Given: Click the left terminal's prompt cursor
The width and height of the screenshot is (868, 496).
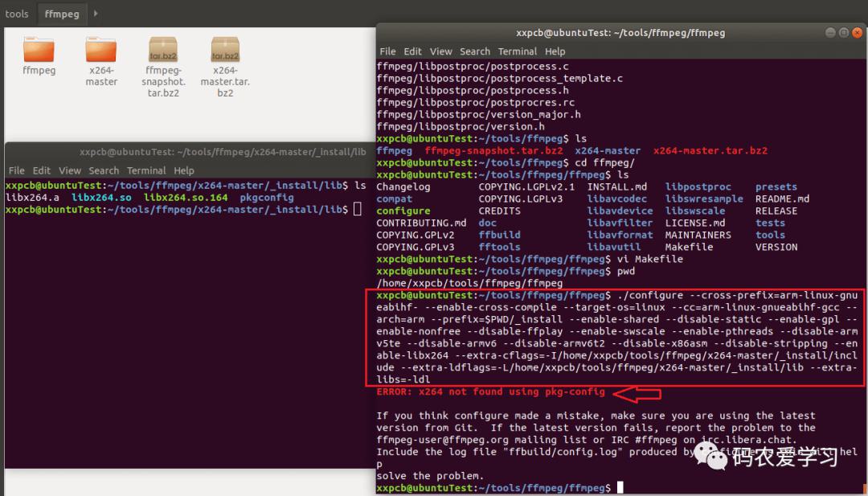Looking at the screenshot, I should [358, 209].
